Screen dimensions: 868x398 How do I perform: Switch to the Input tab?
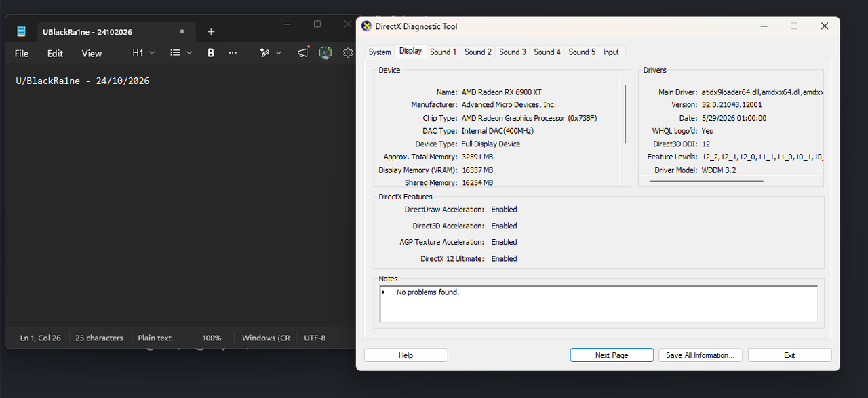coord(611,52)
